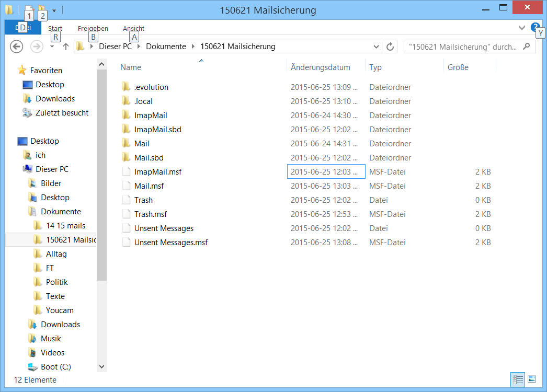This screenshot has width=547, height=392.
Task: Sort by Änderungsdatum column header
Action: pos(320,67)
